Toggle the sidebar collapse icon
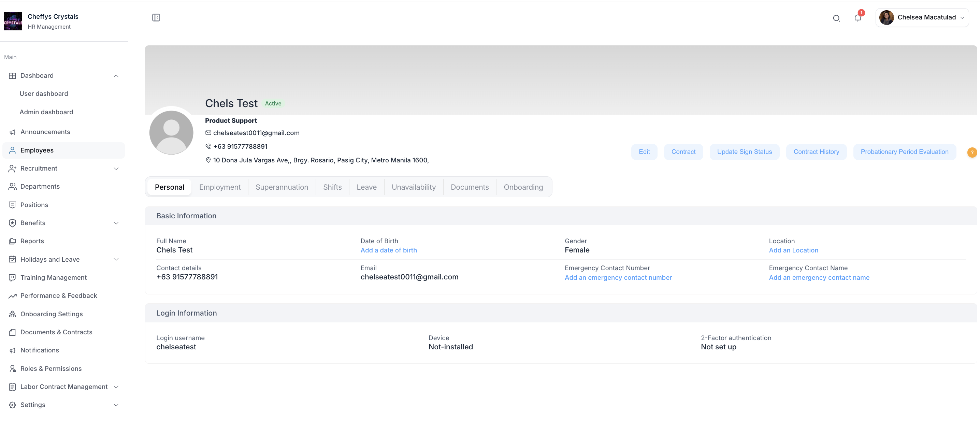Image resolution: width=980 pixels, height=421 pixels. [156, 17]
